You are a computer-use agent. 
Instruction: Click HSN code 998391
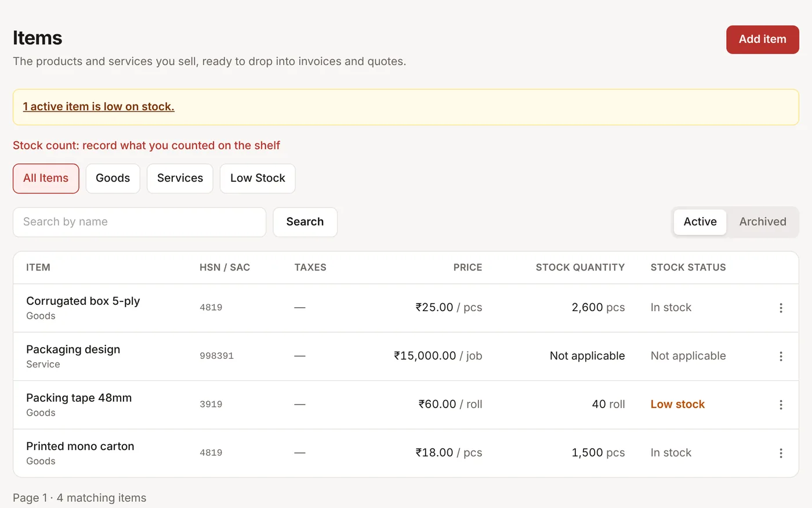tap(216, 356)
